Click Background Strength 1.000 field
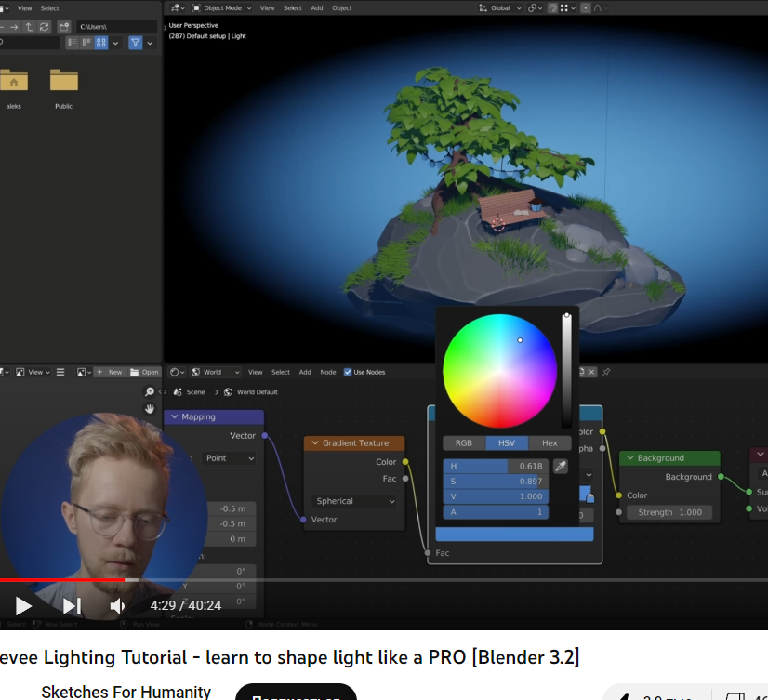This screenshot has height=700, width=768. 669,512
